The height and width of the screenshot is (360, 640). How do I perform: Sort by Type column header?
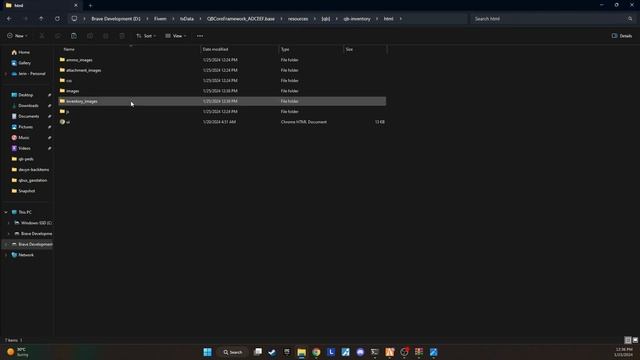click(x=285, y=49)
